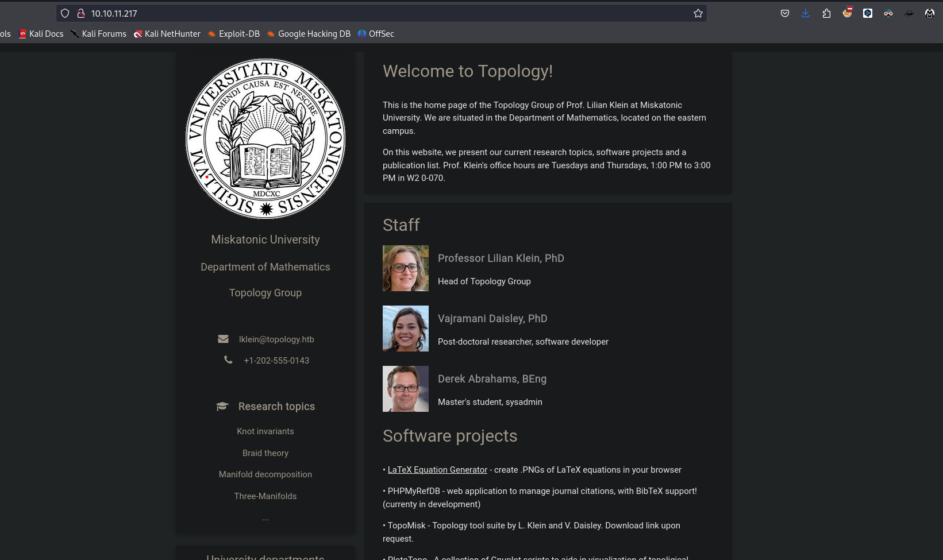The height and width of the screenshot is (560, 943).
Task: Open the Downloads panel arrow icon
Action: (x=805, y=13)
